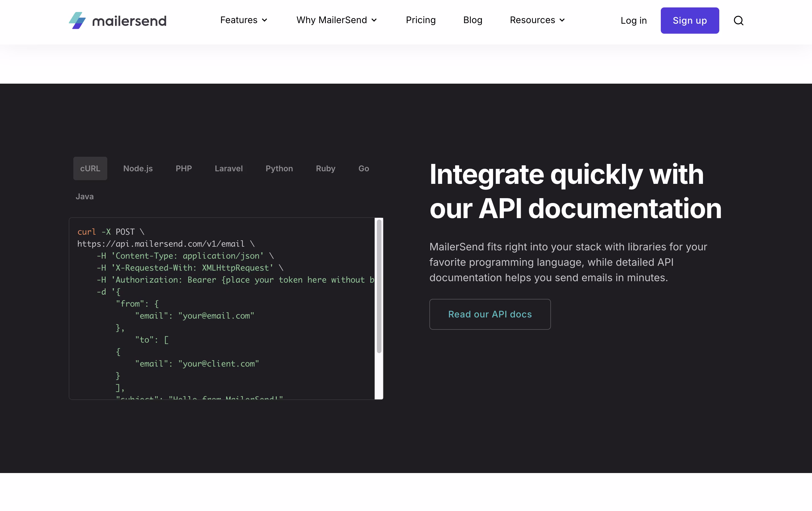The width and height of the screenshot is (812, 511).
Task: Show the PHP code example
Action: [183, 168]
